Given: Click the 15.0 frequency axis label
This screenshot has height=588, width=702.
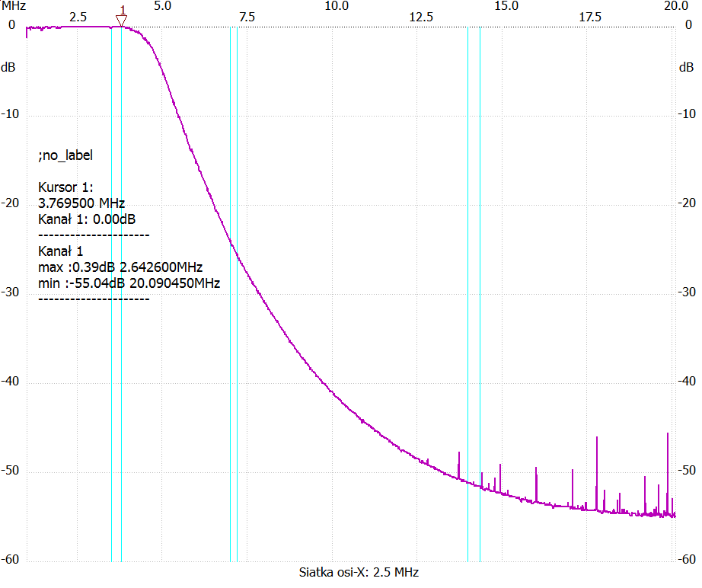Looking at the screenshot, I should [506, 6].
